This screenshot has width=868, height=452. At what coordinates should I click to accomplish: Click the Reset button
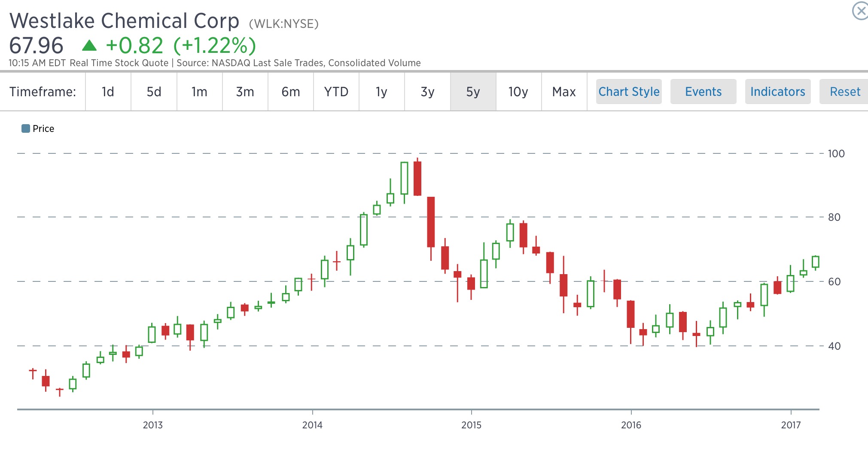pyautogui.click(x=844, y=92)
